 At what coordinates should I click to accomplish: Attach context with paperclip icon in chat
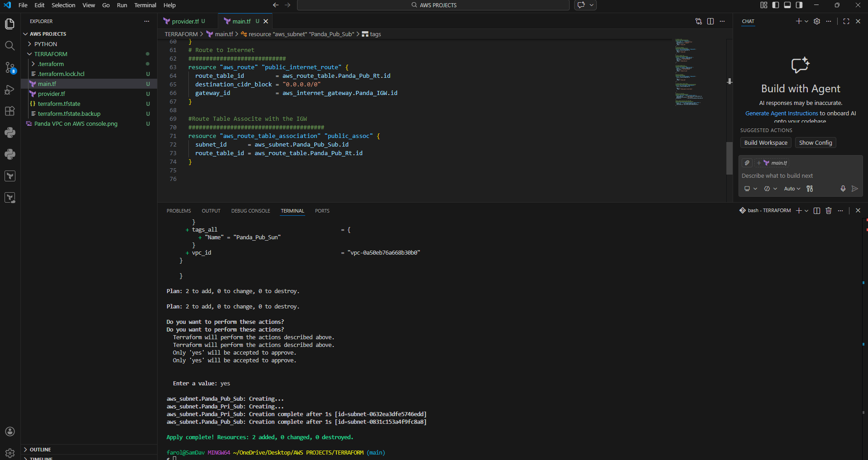pos(747,163)
